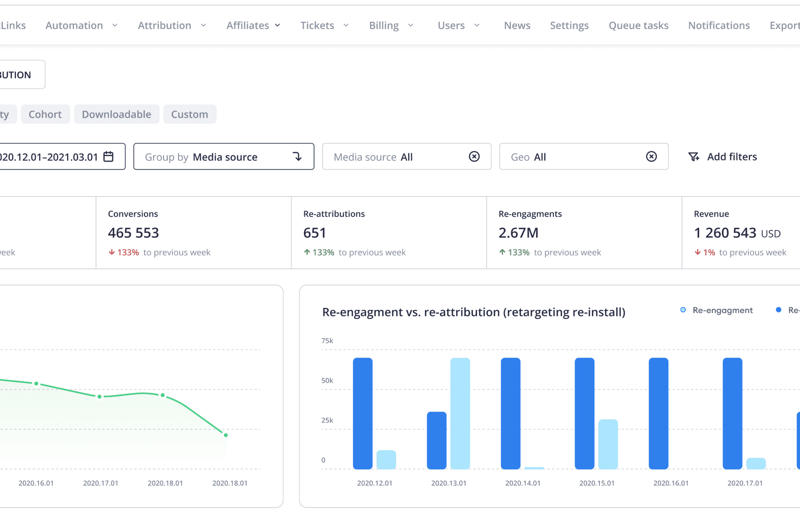Expand the Attribution menu chevron
Image resolution: width=800 pixels, height=532 pixels.
(203, 25)
